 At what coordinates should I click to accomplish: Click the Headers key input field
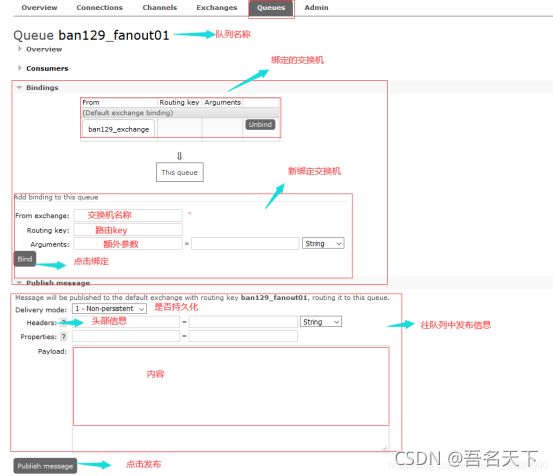point(126,322)
